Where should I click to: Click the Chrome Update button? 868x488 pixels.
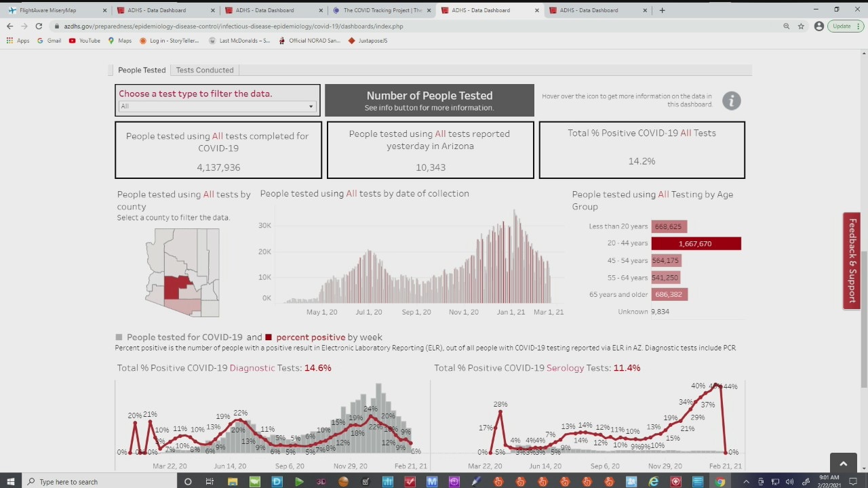[845, 26]
